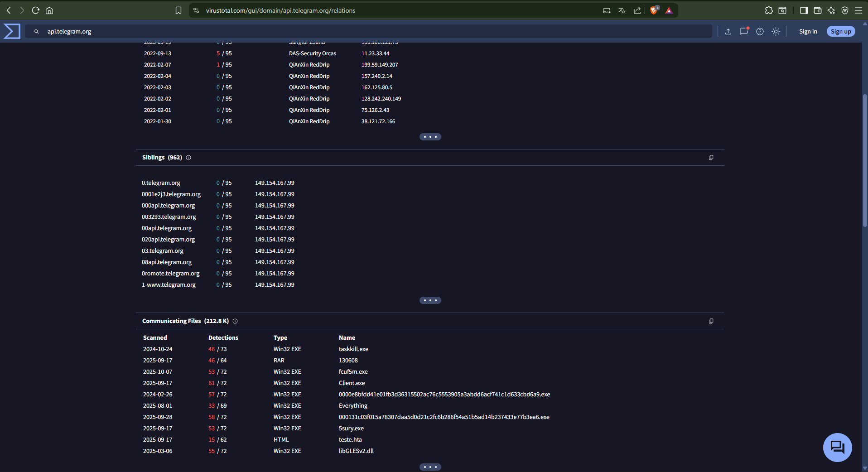
Task: Open the browser downloads/screenshot icon beside extensions
Action: (x=782, y=10)
